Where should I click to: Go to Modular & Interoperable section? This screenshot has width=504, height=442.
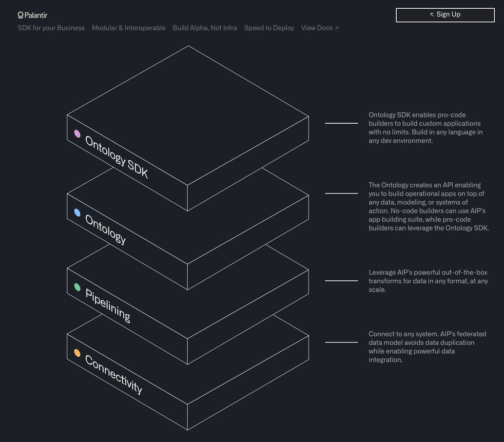(x=129, y=28)
